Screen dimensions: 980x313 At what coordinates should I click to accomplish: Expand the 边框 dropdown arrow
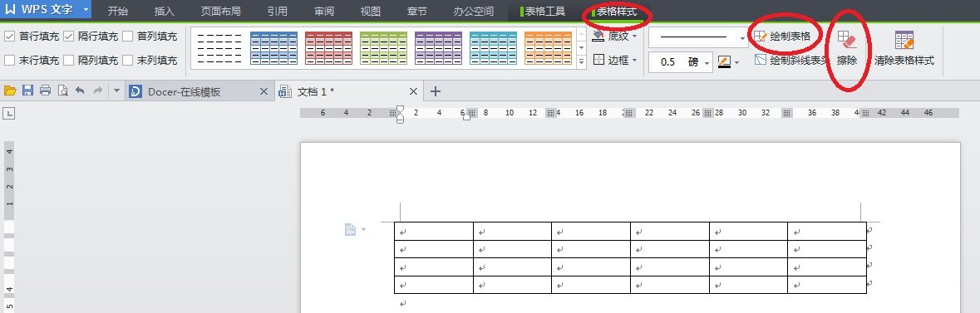point(635,60)
